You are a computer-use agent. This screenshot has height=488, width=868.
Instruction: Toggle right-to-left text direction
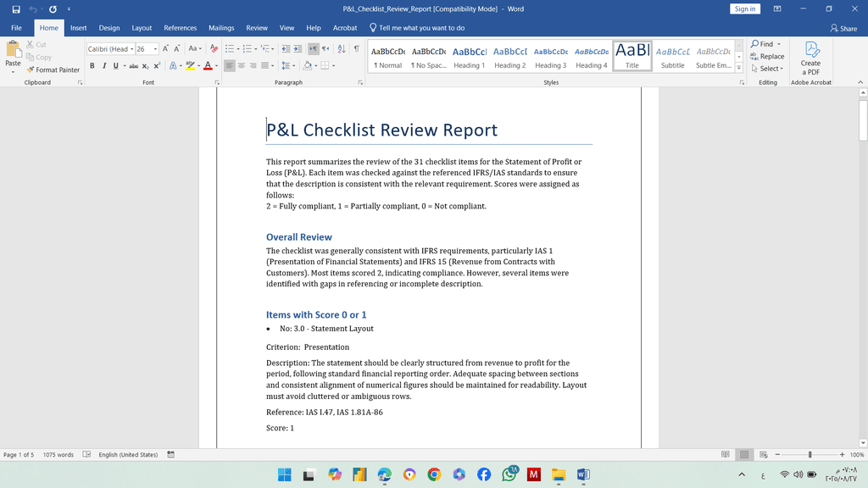pyautogui.click(x=325, y=48)
